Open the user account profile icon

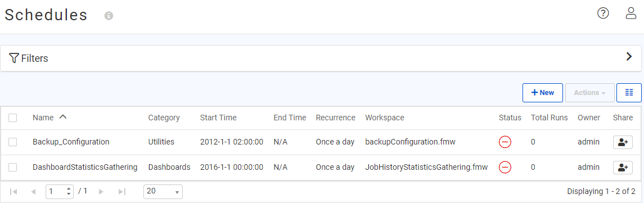point(631,13)
